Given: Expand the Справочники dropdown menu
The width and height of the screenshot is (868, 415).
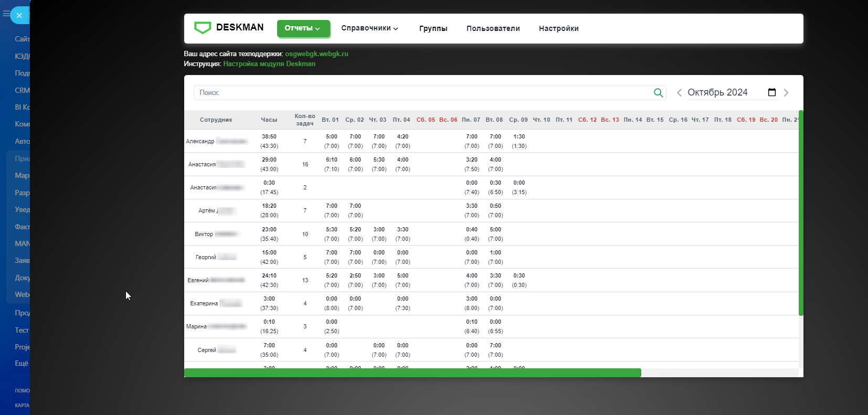Looking at the screenshot, I should pyautogui.click(x=369, y=28).
